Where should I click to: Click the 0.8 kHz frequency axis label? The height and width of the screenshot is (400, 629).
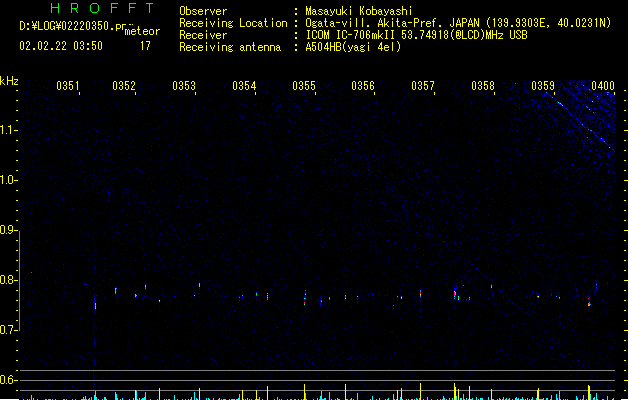[8, 280]
